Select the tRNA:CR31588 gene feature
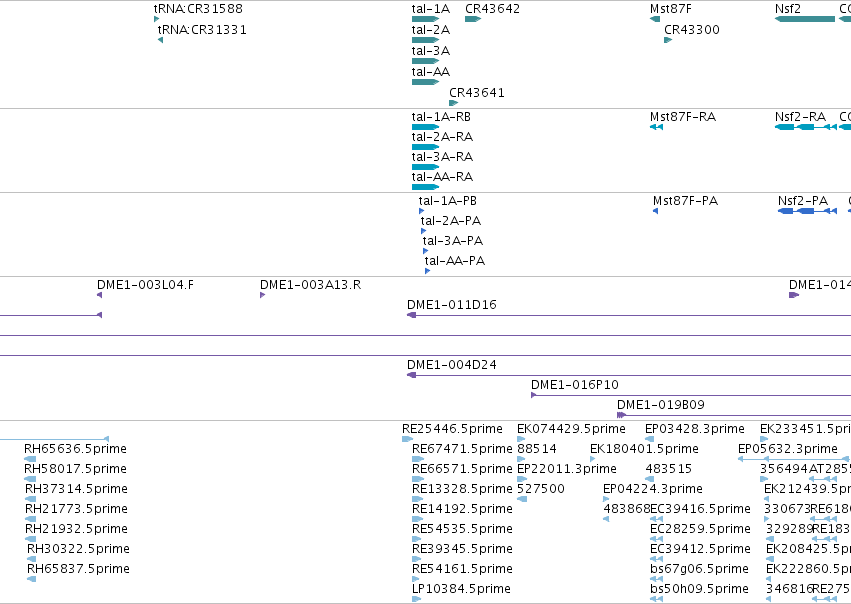Image resolution: width=851 pixels, height=604 pixels. tap(156, 19)
